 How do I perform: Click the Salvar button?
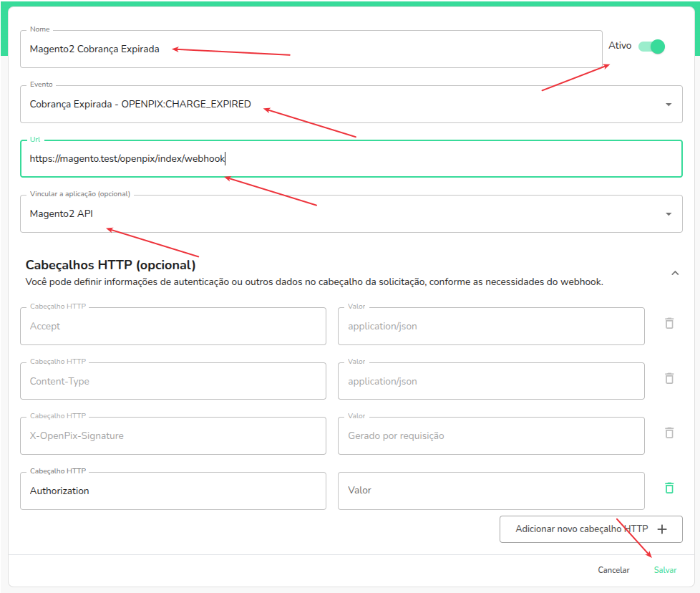[665, 570]
